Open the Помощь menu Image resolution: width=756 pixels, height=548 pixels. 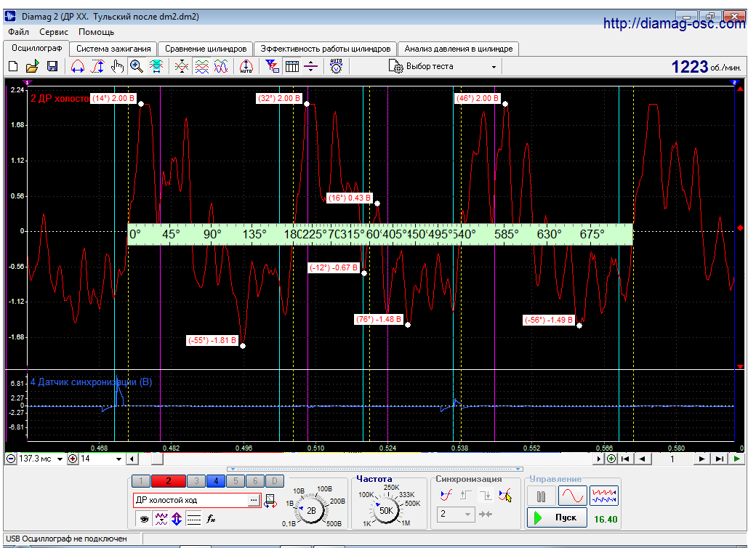[x=96, y=32]
